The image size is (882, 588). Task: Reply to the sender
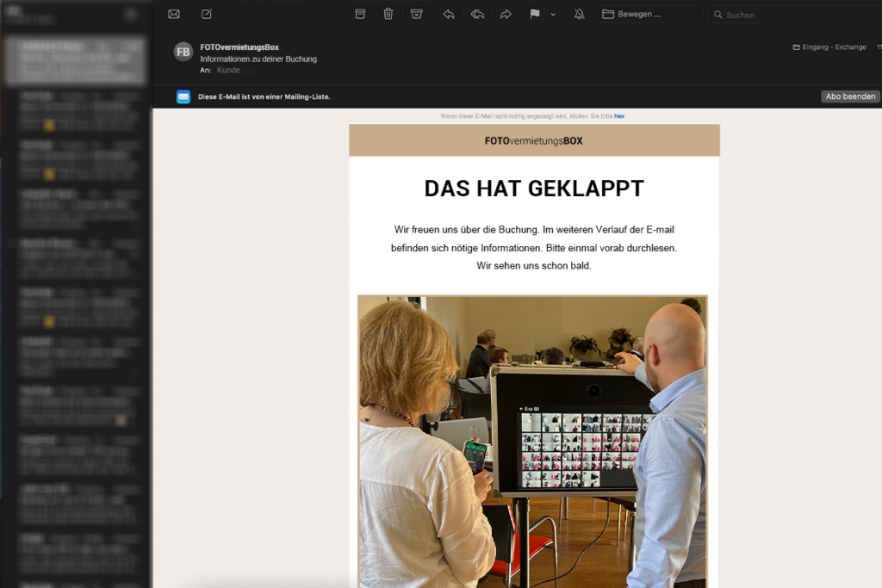point(448,14)
